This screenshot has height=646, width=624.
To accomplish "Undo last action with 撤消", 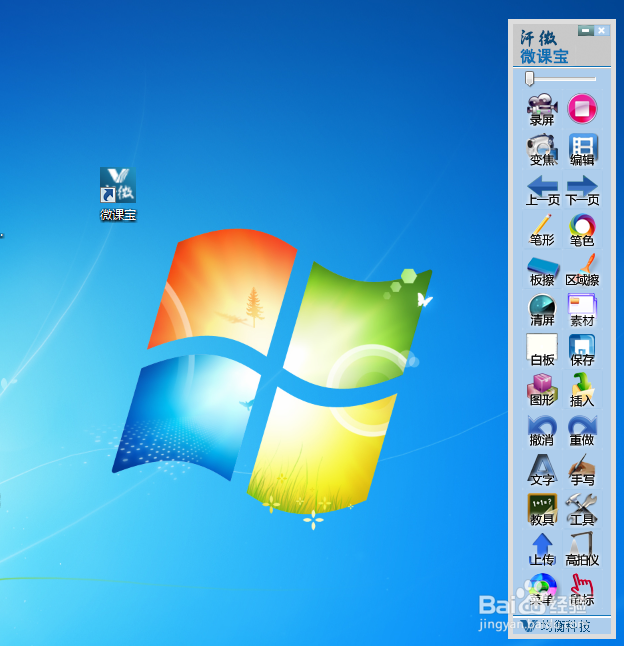I will click(x=542, y=430).
